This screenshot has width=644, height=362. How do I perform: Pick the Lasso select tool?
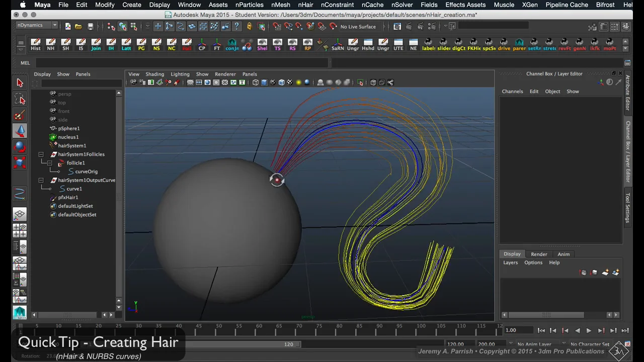click(x=20, y=99)
